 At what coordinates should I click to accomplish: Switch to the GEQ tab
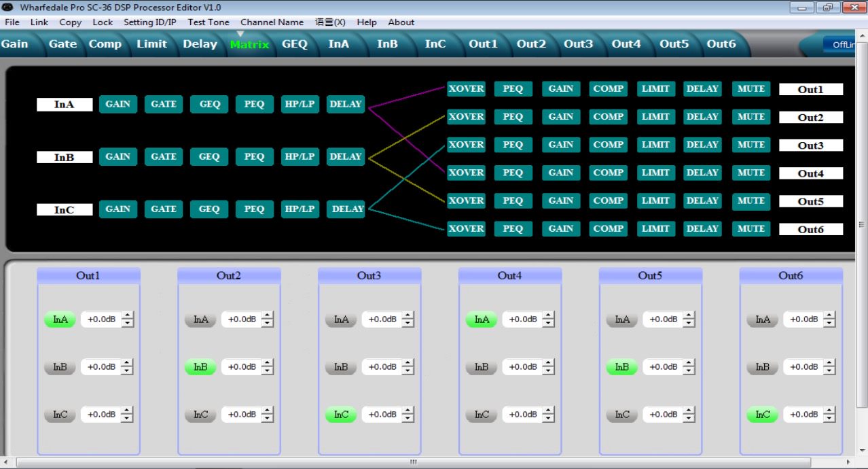pyautogui.click(x=295, y=44)
